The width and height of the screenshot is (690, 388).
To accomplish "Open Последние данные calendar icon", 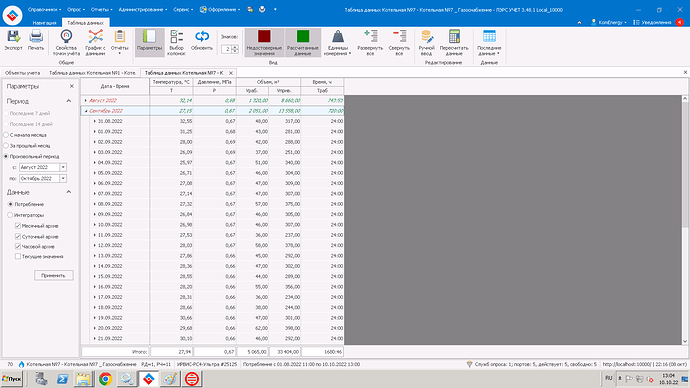I will pos(489,37).
